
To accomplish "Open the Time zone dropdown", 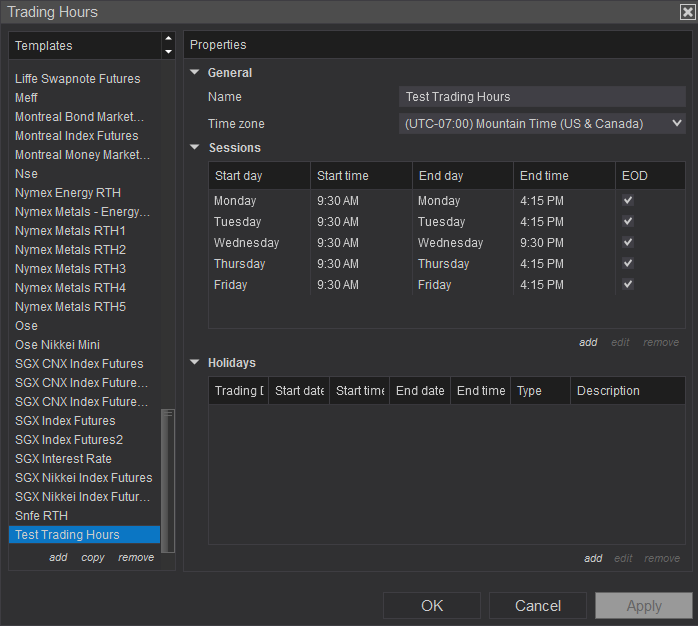I will 542,124.
